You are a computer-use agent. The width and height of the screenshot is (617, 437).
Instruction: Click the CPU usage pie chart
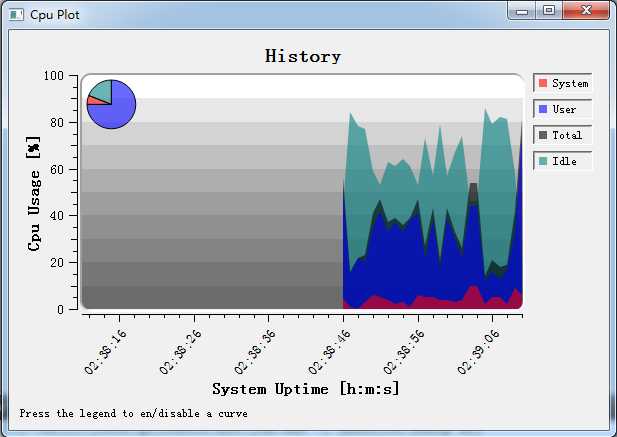tap(111, 104)
